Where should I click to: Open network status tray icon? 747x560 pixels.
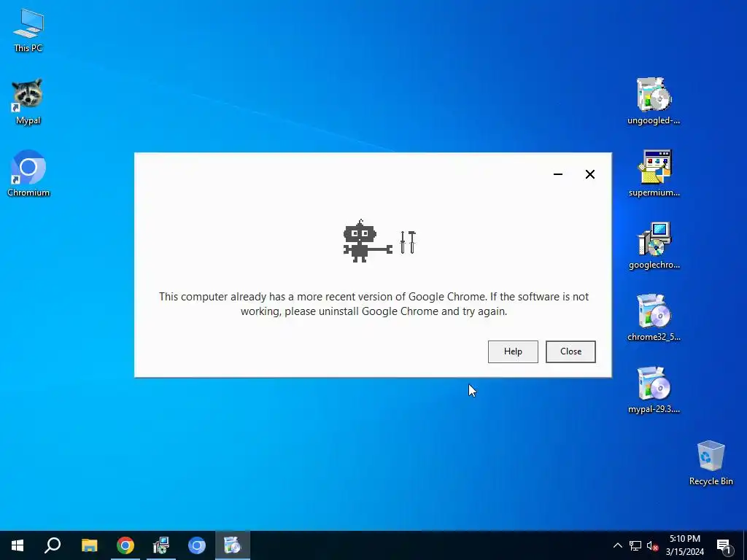pyautogui.click(x=635, y=545)
